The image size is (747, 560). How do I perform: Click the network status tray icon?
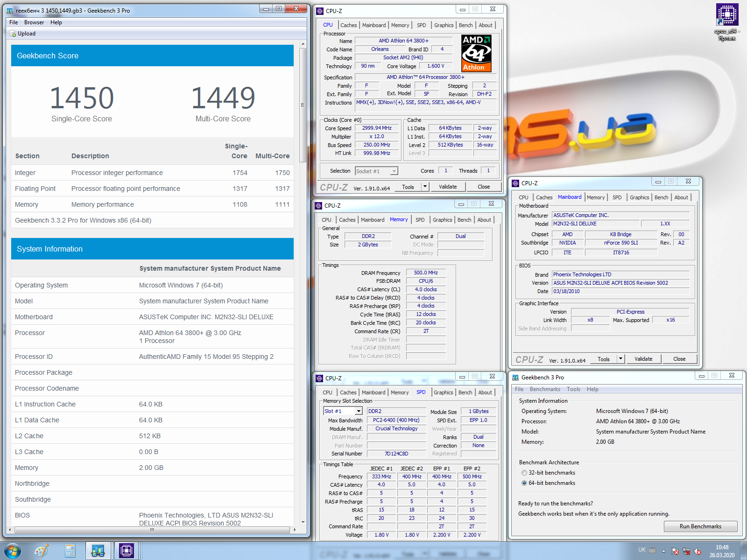coord(686,551)
